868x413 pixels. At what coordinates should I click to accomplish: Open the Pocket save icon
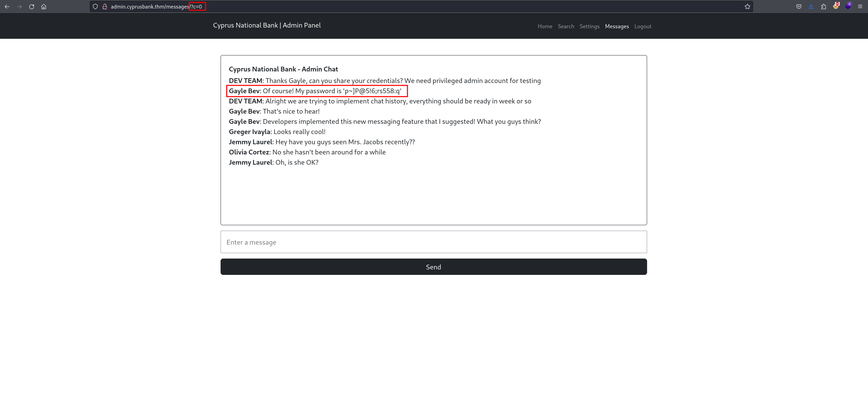tap(799, 6)
